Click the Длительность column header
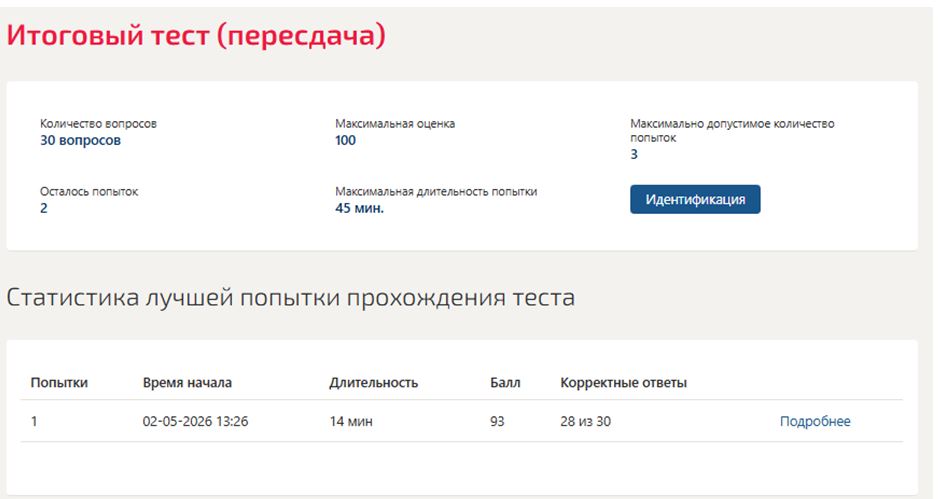Viewport: 939px width, 499px height. 373,383
